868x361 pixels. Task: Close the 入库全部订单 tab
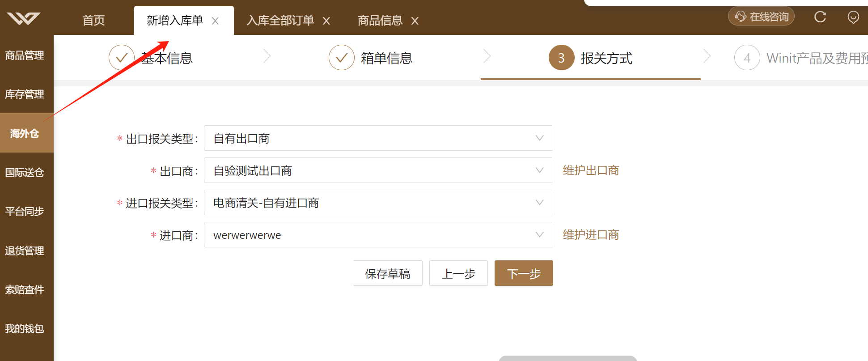tap(326, 21)
